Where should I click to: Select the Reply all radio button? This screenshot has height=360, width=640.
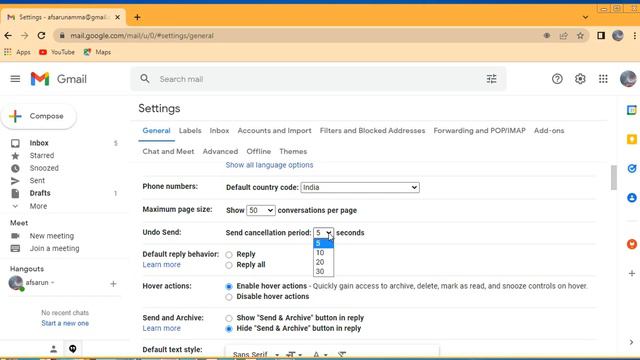point(229,265)
